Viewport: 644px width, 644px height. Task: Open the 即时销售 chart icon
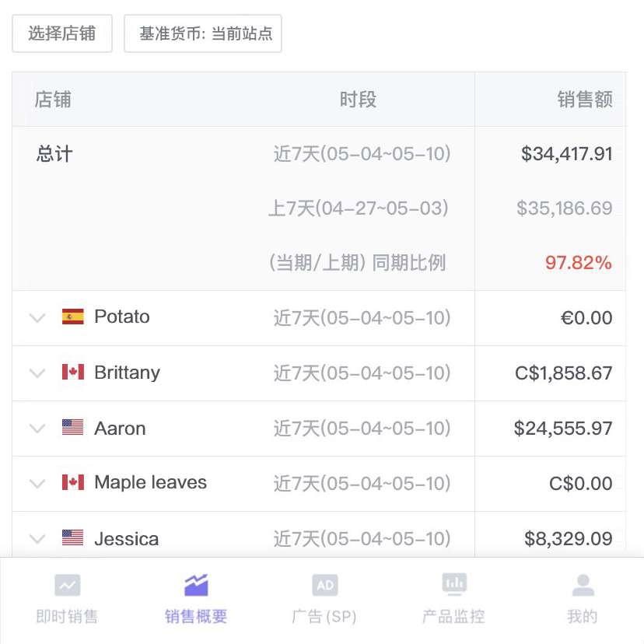68,585
